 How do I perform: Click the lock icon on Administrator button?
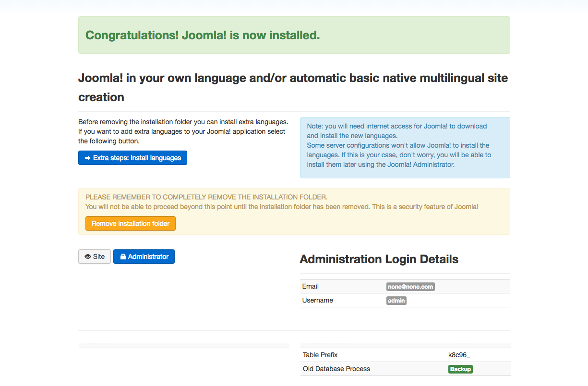click(123, 257)
